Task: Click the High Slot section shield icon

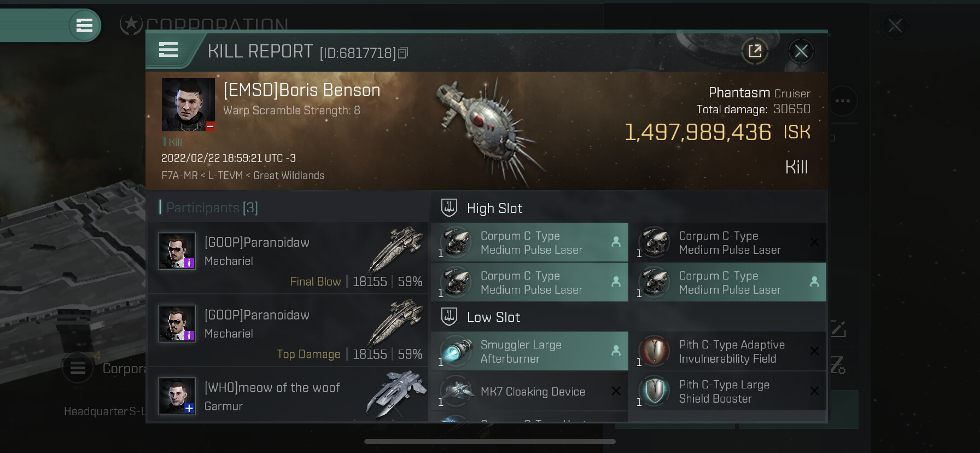Action: 449,208
